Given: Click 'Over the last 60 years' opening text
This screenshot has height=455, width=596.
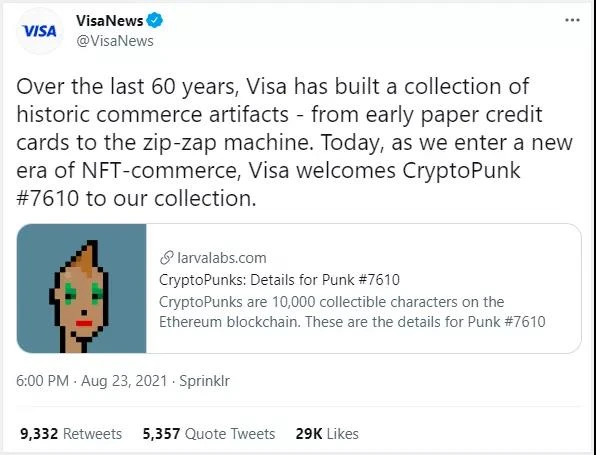Looking at the screenshot, I should click(126, 87).
